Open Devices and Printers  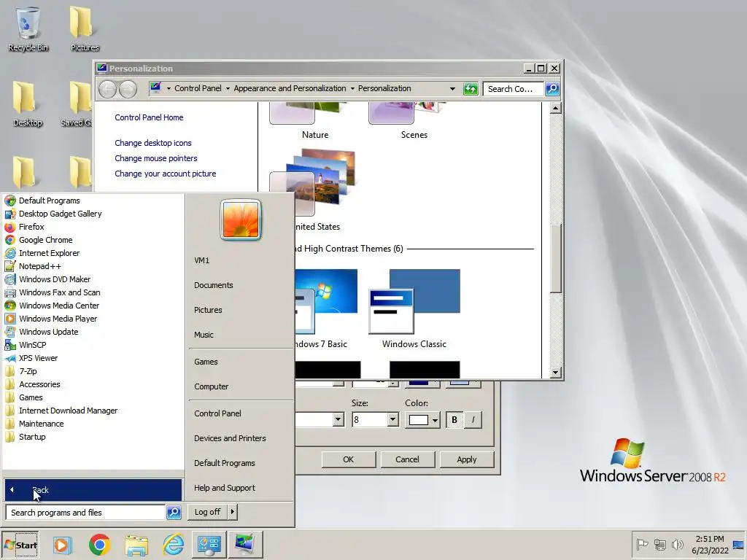(230, 438)
